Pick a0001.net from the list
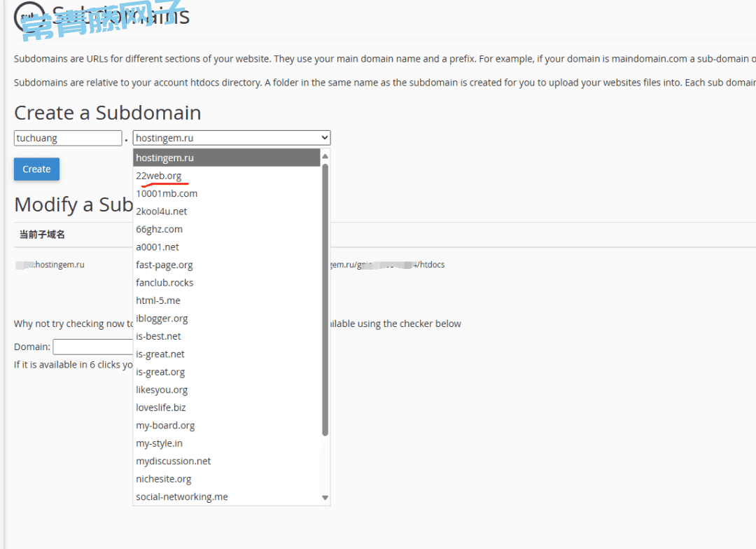This screenshot has height=549, width=756. (227, 247)
